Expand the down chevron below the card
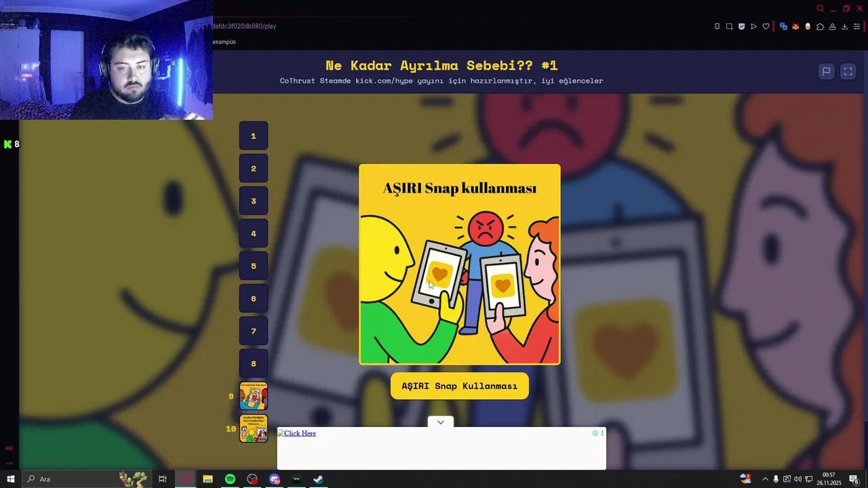The height and width of the screenshot is (488, 868). click(441, 422)
